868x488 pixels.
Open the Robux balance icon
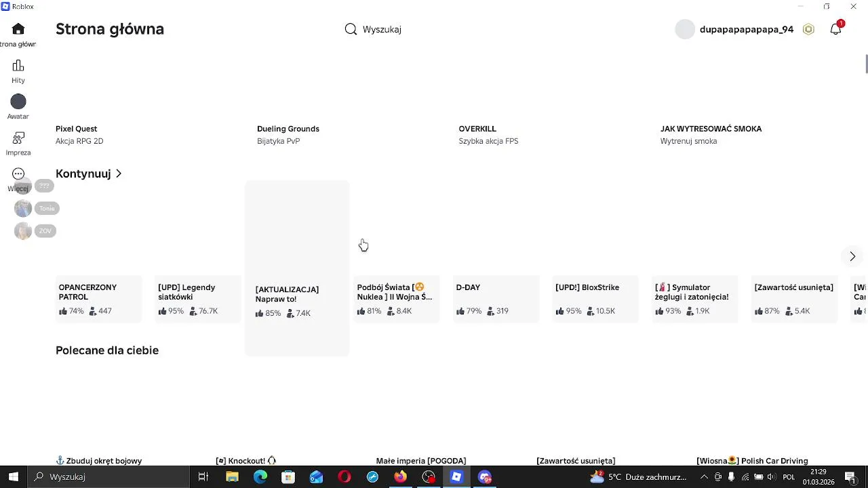point(808,29)
